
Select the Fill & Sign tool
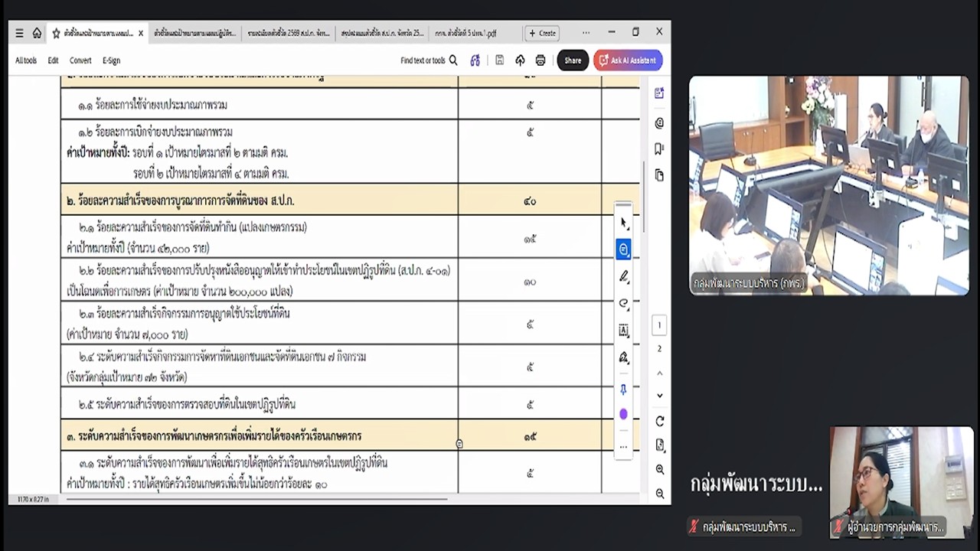click(623, 357)
